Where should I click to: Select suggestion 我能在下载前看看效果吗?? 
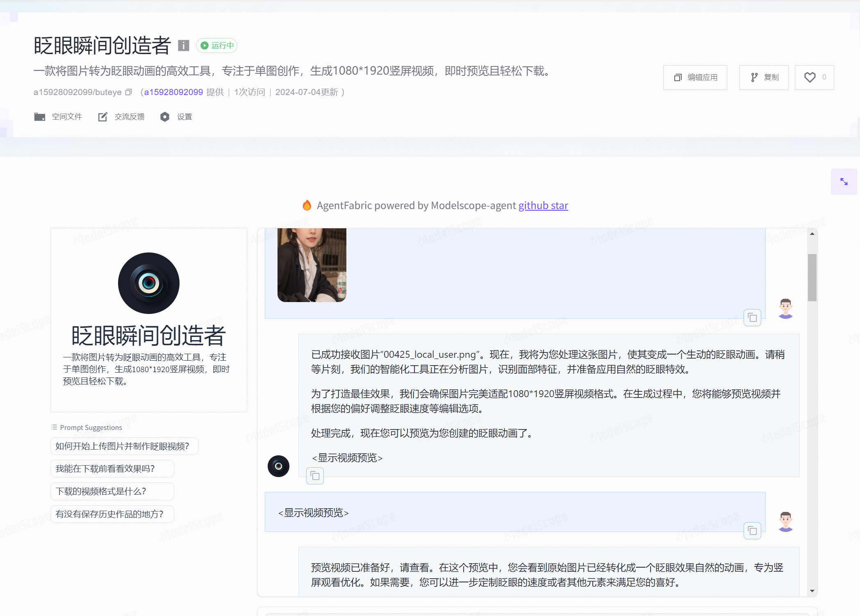112,468
